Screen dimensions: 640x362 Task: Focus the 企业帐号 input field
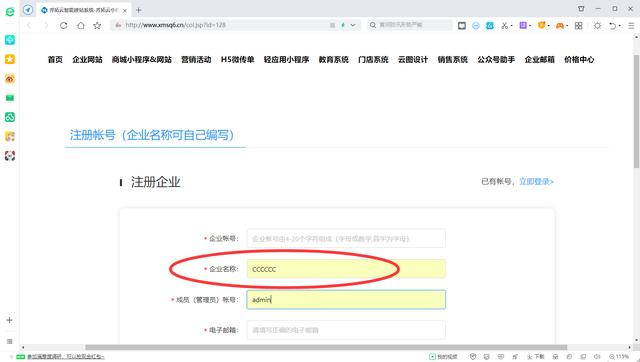click(x=346, y=238)
